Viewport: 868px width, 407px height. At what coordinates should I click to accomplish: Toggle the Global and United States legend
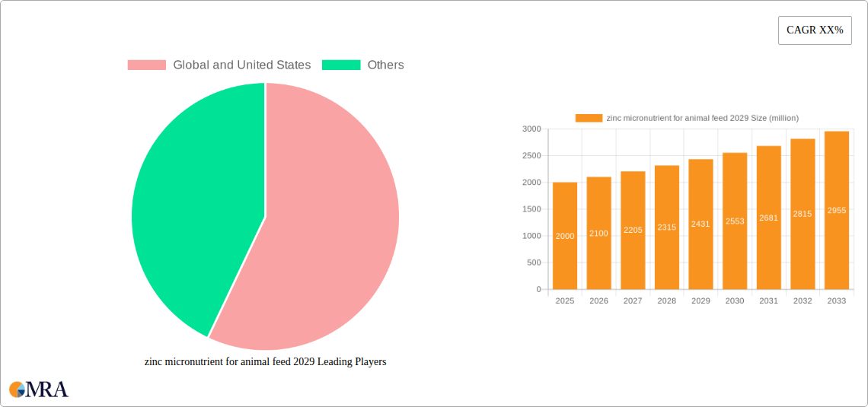[219, 65]
